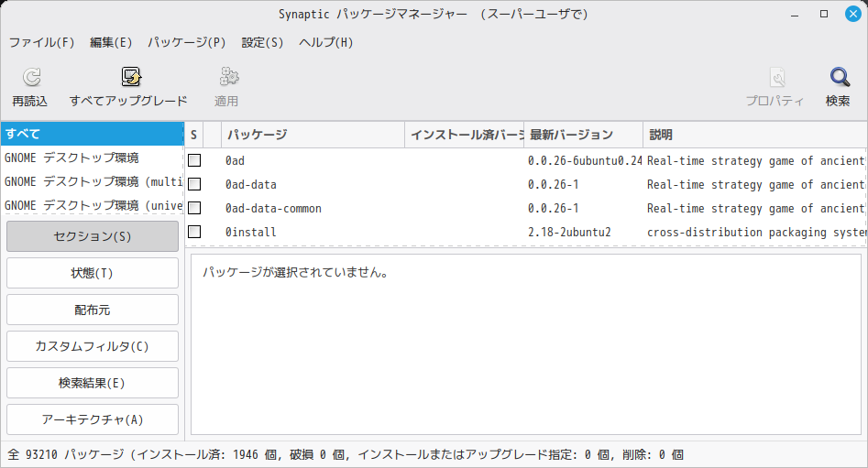Close the Synaptic window
The height and width of the screenshot is (468, 868).
coord(853,14)
